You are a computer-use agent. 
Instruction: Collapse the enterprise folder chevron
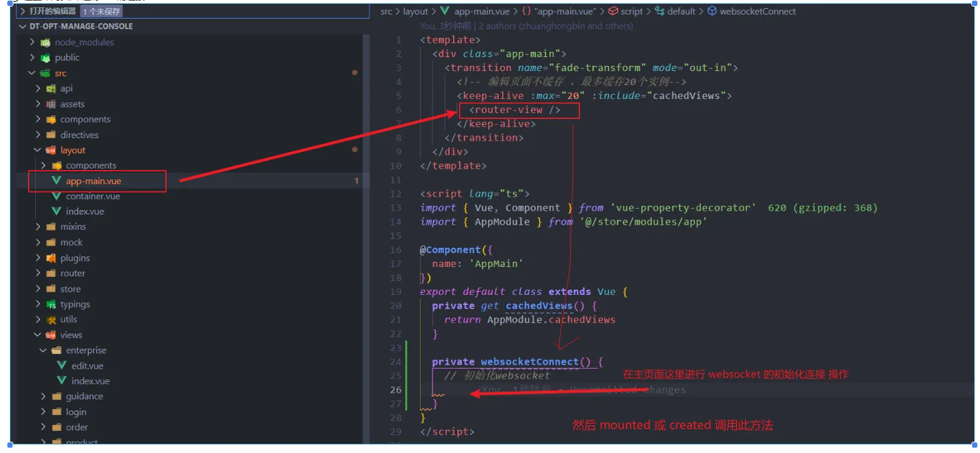[44, 351]
